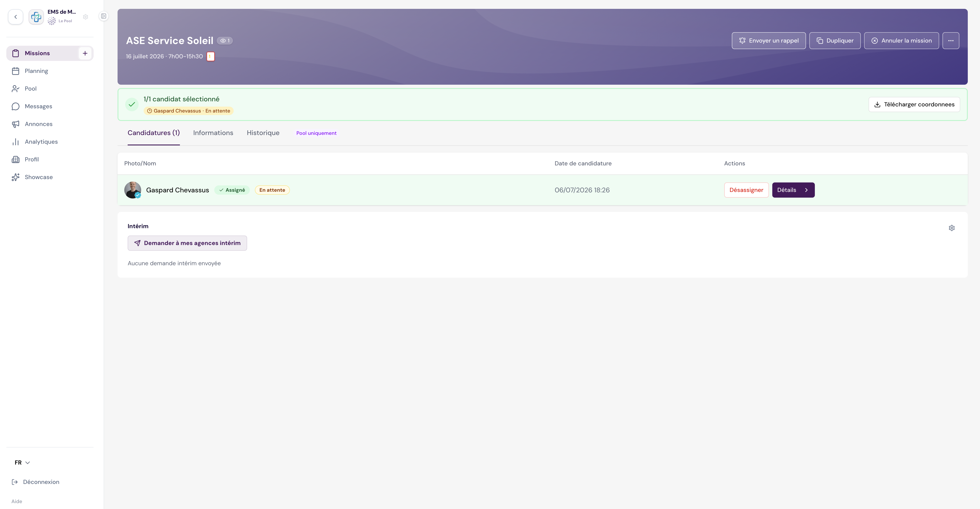This screenshot has width=980, height=509.
Task: Collapse the sidebar panel
Action: 103,16
